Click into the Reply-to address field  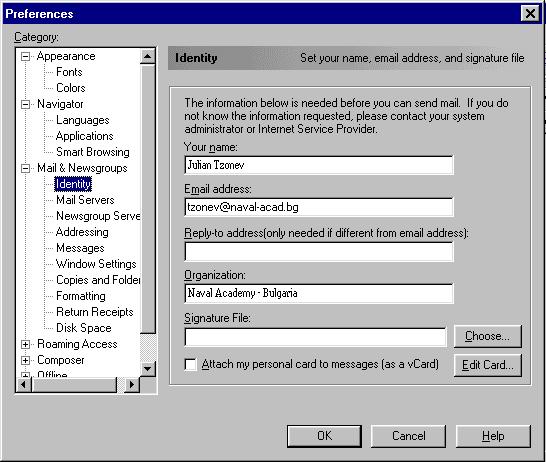[319, 252]
